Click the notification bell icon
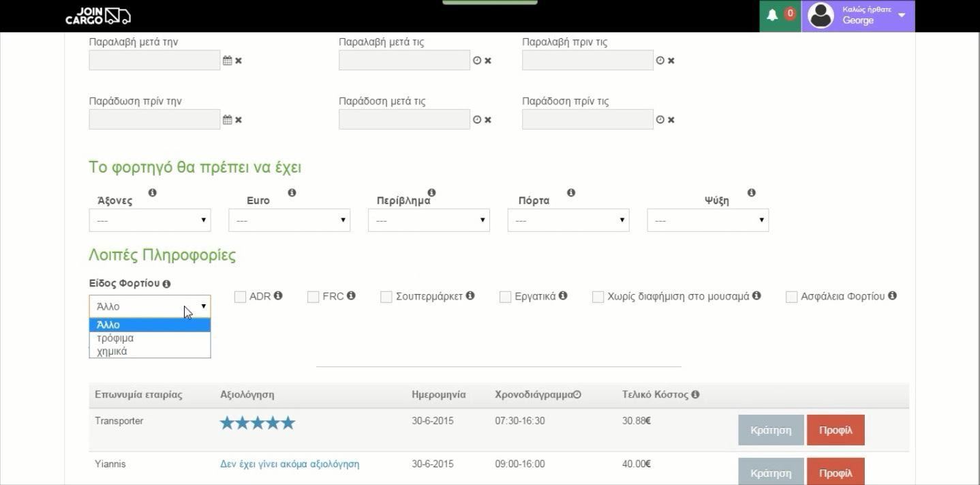Screen dimensions: 980x485 pos(772,15)
